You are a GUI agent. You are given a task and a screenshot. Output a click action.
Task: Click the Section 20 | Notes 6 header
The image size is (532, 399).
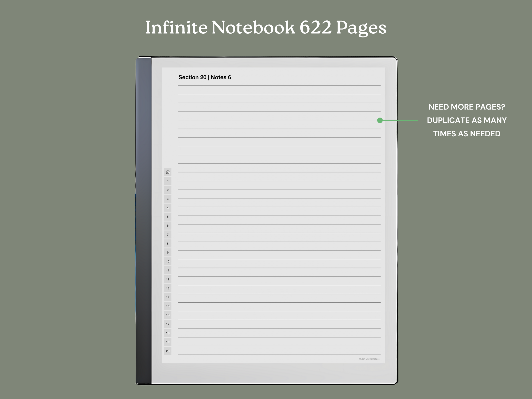[x=205, y=77]
